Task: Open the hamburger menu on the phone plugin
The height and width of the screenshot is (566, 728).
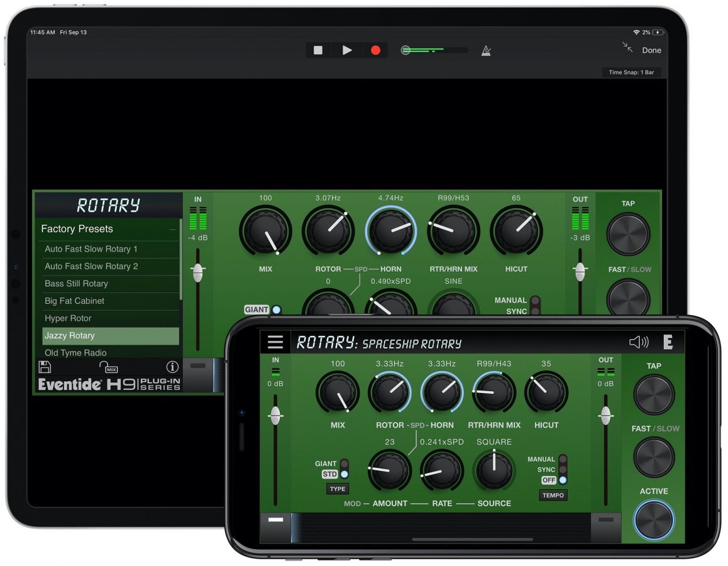Action: pyautogui.click(x=275, y=342)
